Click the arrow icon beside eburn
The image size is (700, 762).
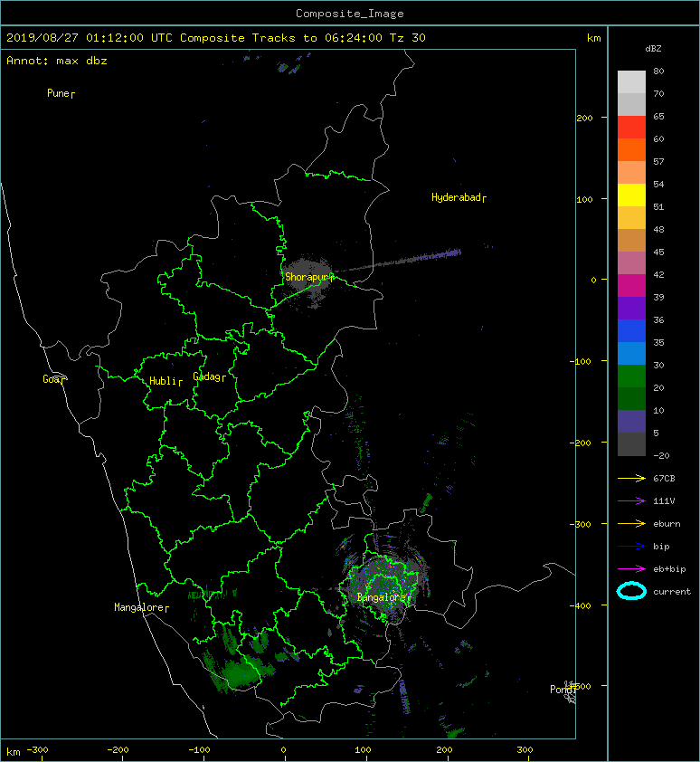(631, 523)
